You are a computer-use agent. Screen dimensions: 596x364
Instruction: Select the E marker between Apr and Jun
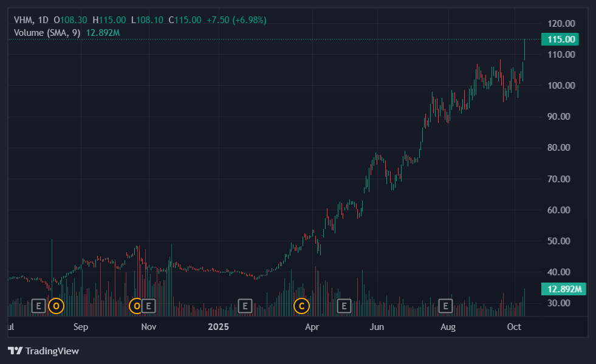coord(344,306)
